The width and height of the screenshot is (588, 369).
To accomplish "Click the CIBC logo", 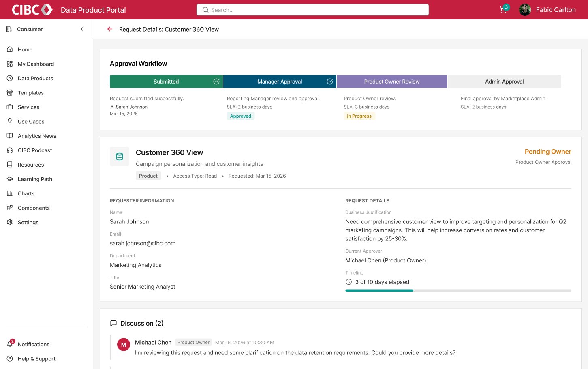I will 32,10.
